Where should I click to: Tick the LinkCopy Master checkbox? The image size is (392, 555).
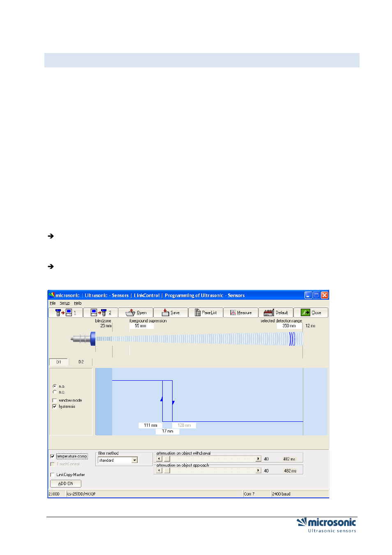tap(52, 474)
